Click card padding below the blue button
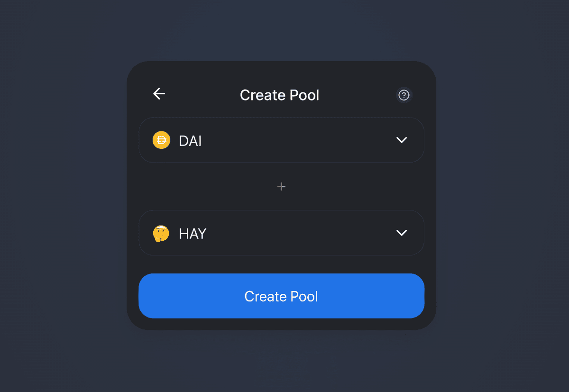 point(281,324)
